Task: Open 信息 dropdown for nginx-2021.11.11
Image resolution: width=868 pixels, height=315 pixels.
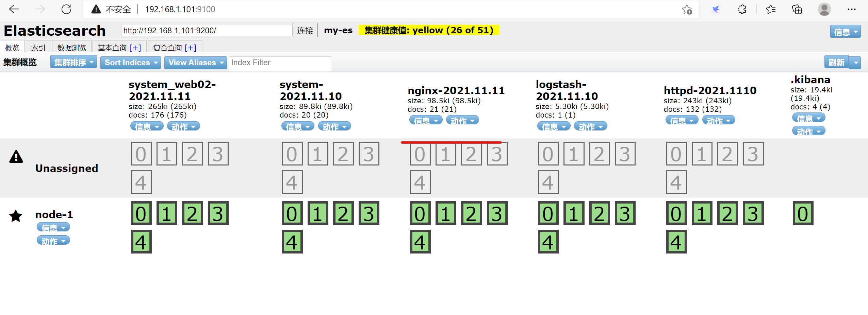Action: tap(426, 120)
